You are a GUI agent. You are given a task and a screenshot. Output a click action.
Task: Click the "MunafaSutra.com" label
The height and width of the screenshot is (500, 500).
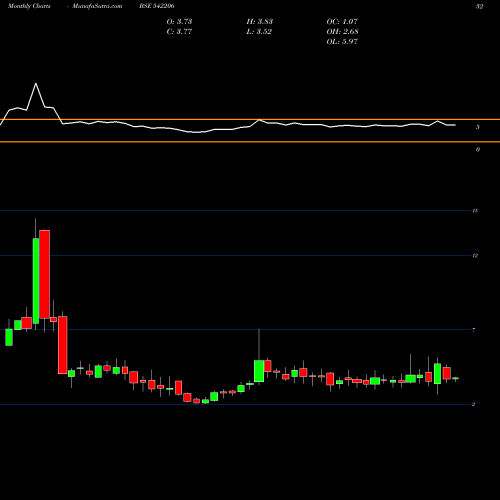[97, 6]
